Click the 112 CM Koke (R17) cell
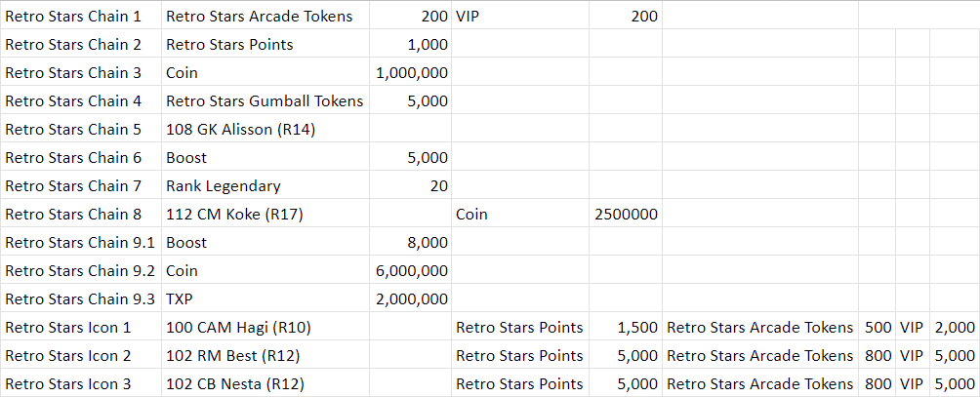This screenshot has width=980, height=397. (265, 214)
